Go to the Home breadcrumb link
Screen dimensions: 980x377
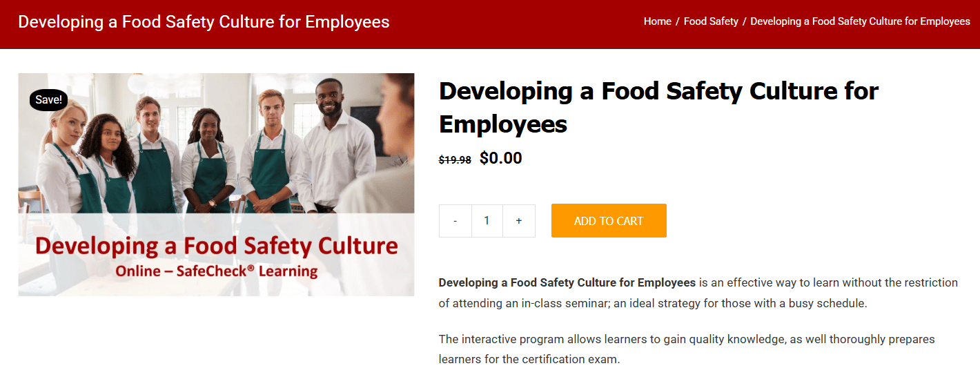click(x=657, y=21)
